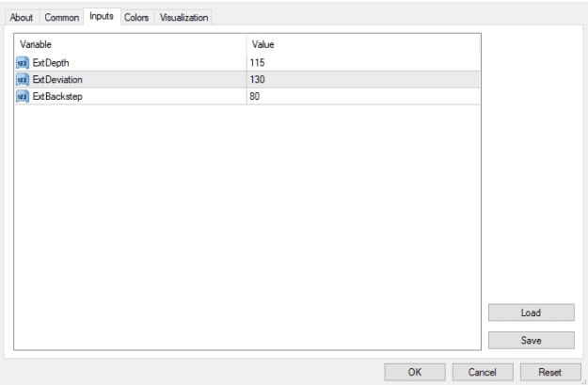Image resolution: width=588 pixels, height=385 pixels.
Task: Open the Visualization tab
Action: [x=183, y=17]
